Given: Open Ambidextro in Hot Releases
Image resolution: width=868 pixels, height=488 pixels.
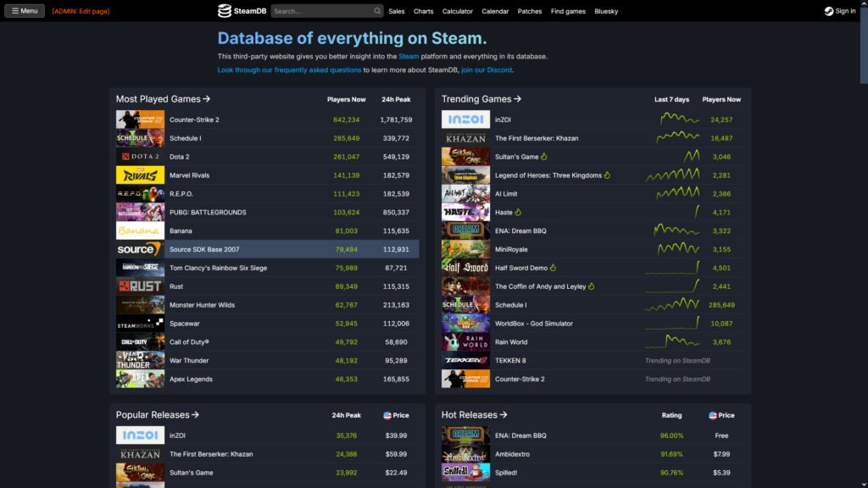Looking at the screenshot, I should click(512, 454).
